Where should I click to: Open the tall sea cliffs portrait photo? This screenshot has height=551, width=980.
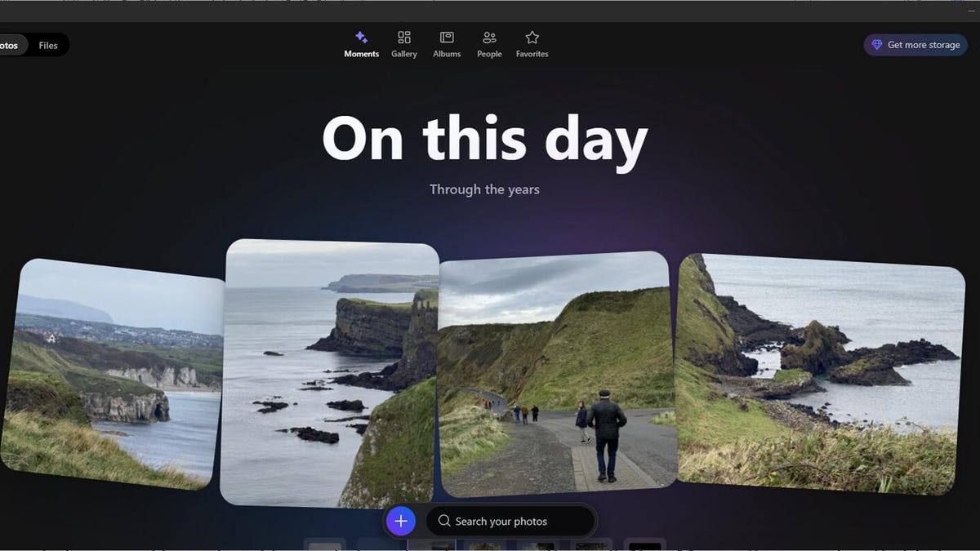click(x=330, y=373)
